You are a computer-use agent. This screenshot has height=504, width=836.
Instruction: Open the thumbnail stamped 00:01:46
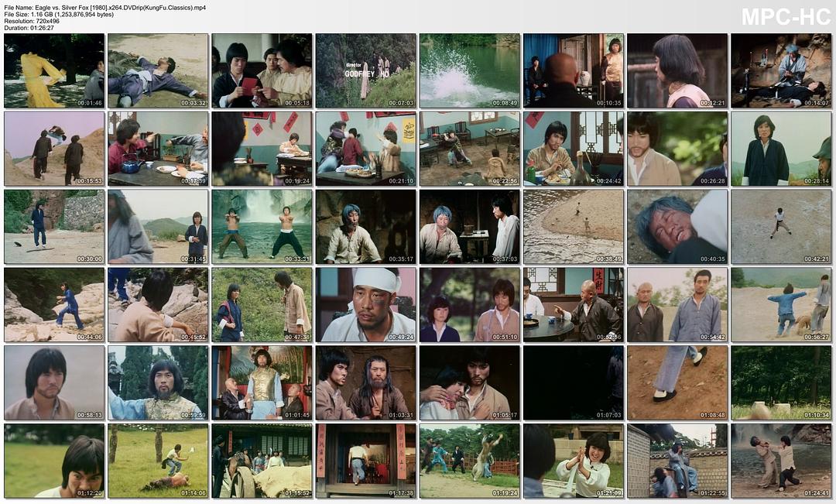pyautogui.click(x=54, y=70)
